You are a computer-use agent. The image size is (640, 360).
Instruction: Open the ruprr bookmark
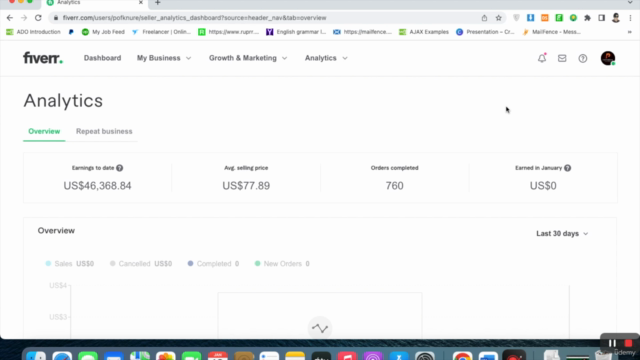coord(229,32)
